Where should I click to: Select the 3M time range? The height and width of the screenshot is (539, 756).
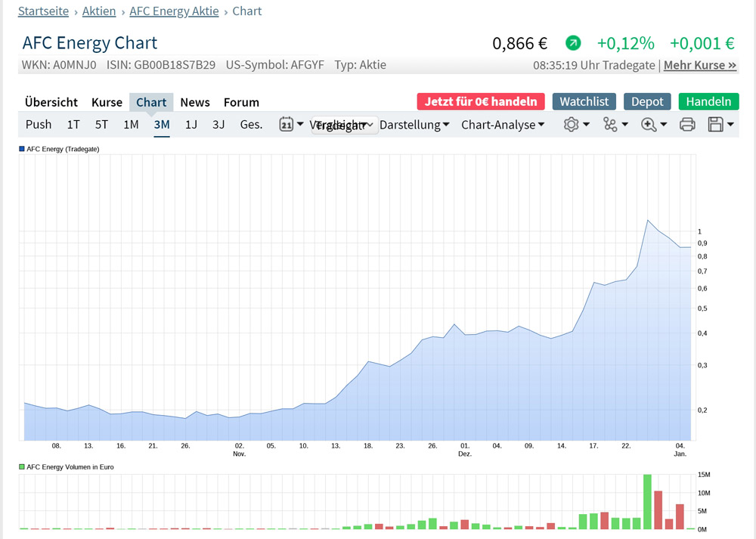[x=162, y=125]
